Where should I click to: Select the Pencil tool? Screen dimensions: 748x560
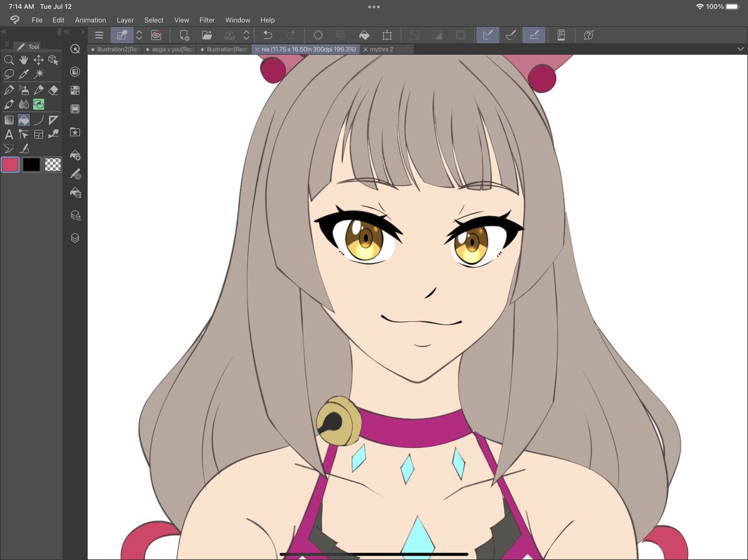[39, 90]
